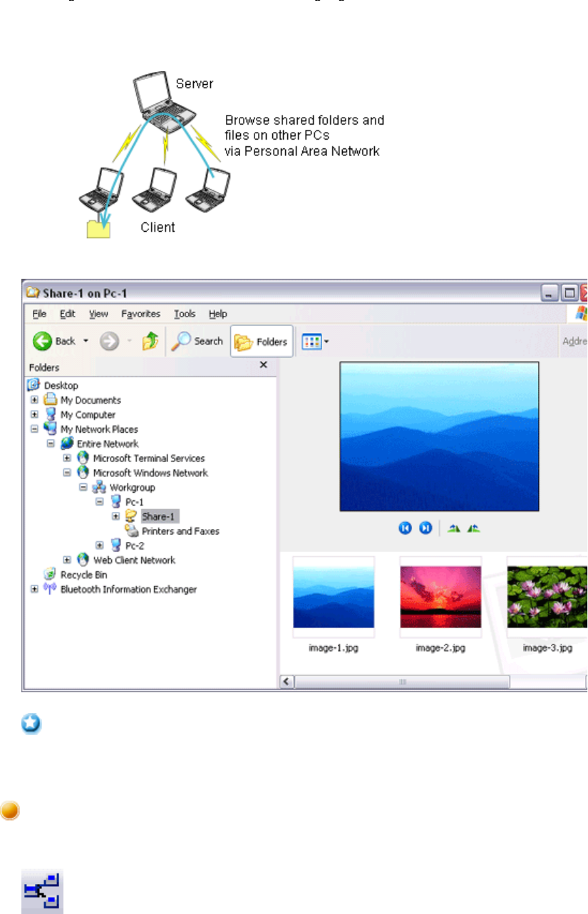Click the blue network tree icon below window
The height and width of the screenshot is (914, 588).
tap(42, 890)
